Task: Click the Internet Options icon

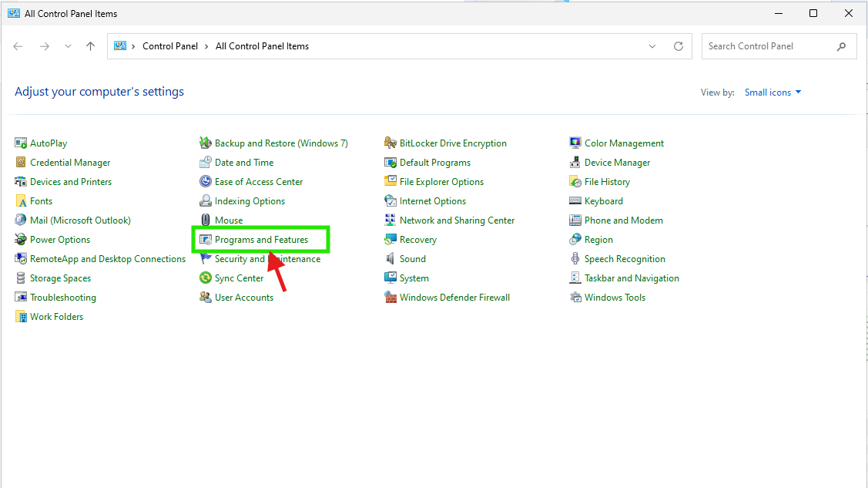Action: pyautogui.click(x=390, y=201)
